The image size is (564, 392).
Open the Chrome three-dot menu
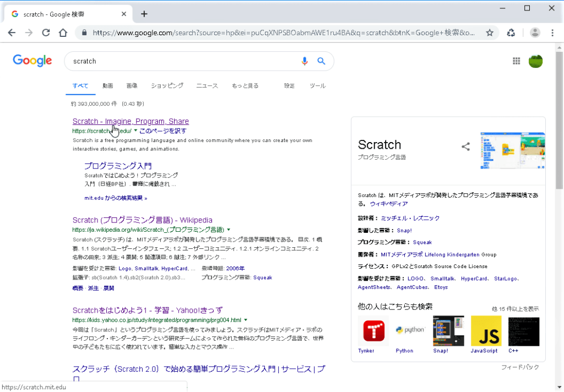[x=552, y=32]
